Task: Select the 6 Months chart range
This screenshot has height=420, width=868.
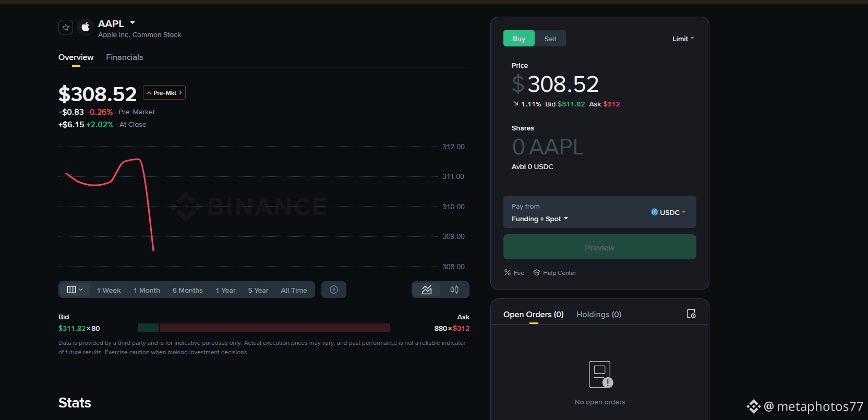Action: click(x=188, y=290)
